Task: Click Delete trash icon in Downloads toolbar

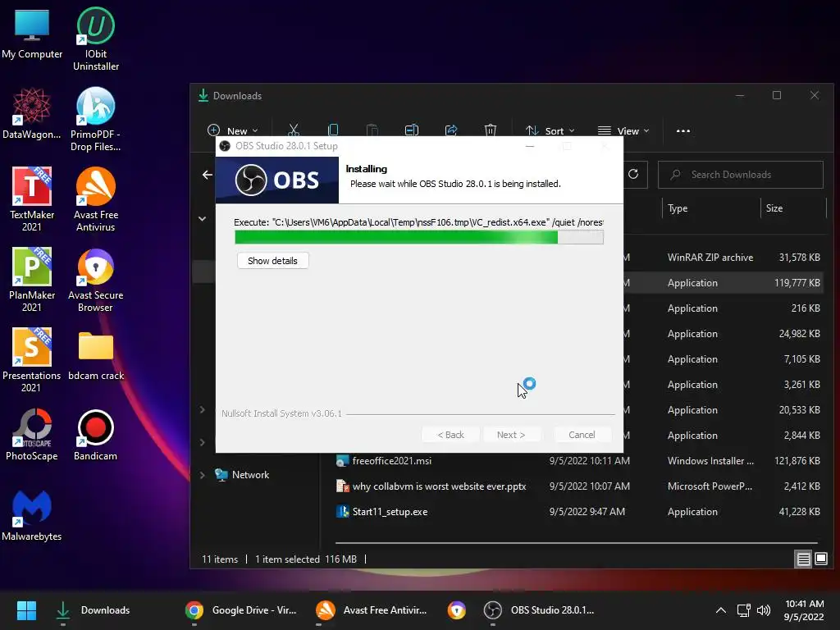Action: pos(491,130)
